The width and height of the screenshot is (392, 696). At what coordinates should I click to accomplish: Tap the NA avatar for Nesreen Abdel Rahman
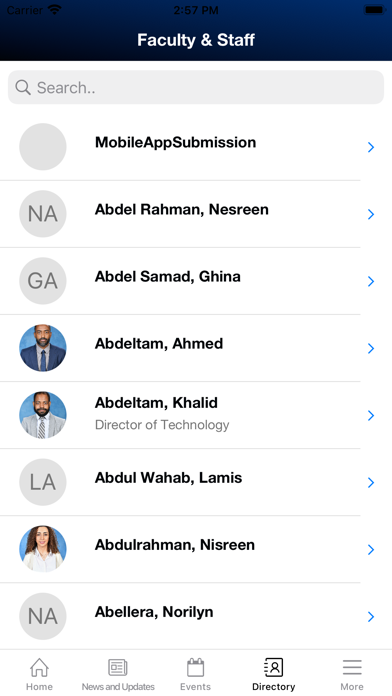click(43, 214)
